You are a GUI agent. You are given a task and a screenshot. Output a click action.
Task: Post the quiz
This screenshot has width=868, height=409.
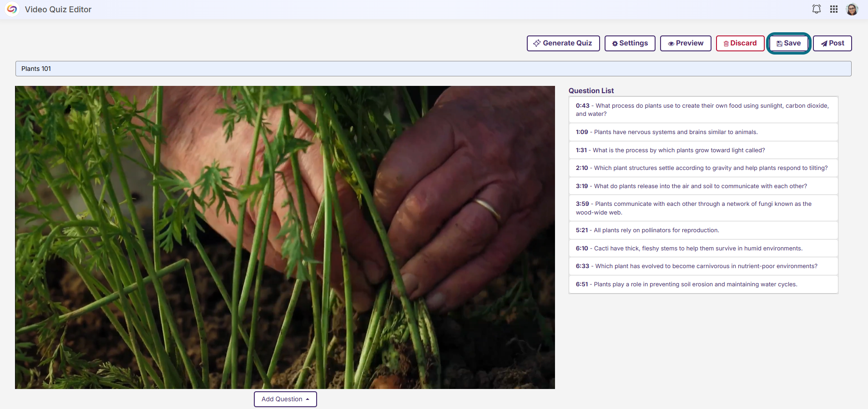833,43
